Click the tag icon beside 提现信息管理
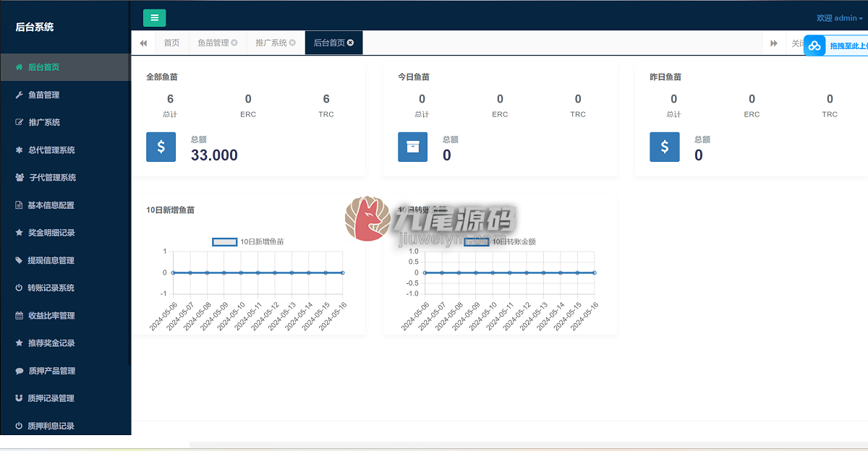Screen dimensions: 868x451 (20, 260)
